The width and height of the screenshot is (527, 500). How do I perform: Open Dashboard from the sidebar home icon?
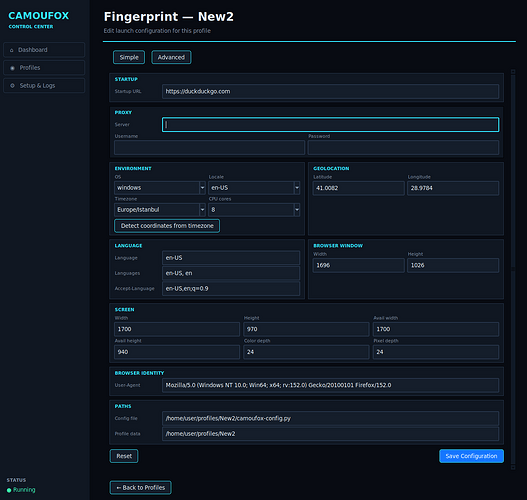pos(11,50)
